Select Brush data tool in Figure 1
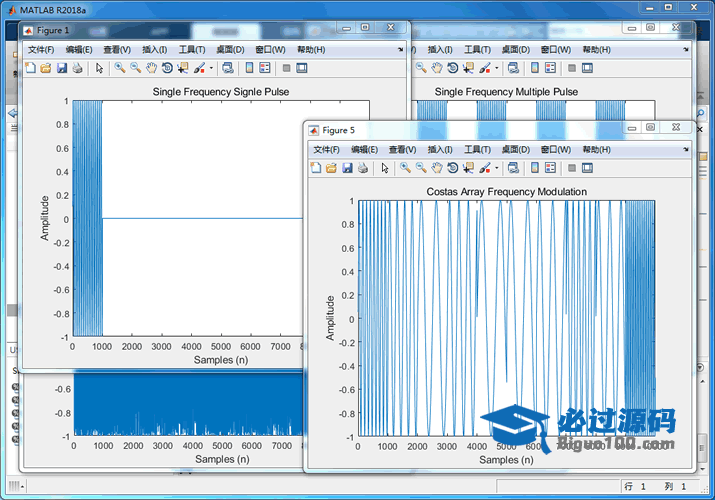Viewport: 715px width, 500px height. tap(199, 68)
